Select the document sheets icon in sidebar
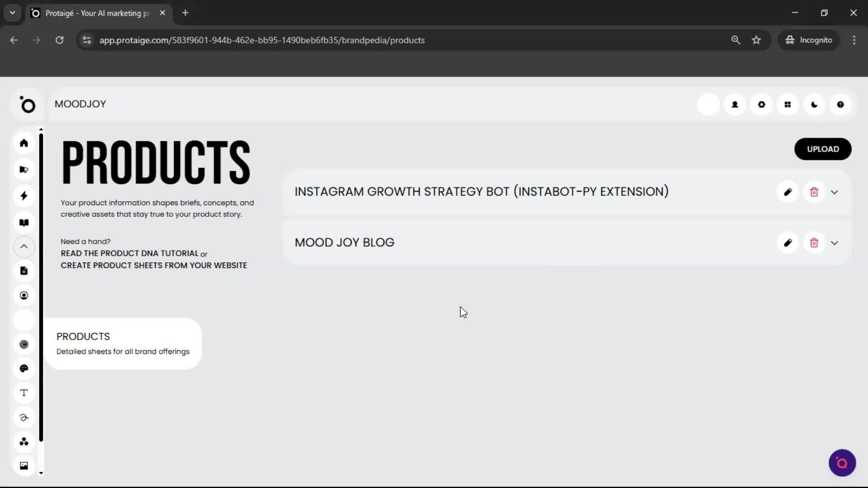The image size is (868, 488). click(x=24, y=270)
